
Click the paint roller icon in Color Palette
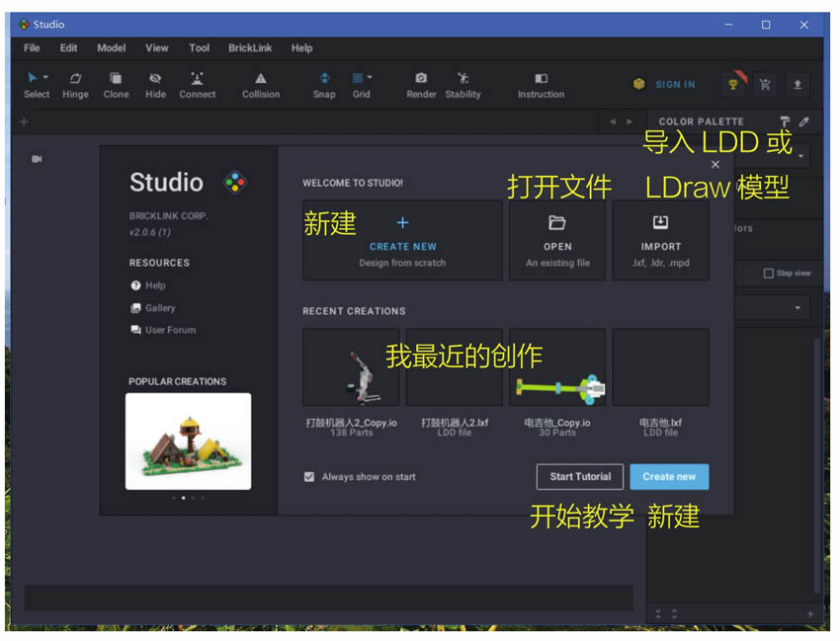click(x=785, y=121)
